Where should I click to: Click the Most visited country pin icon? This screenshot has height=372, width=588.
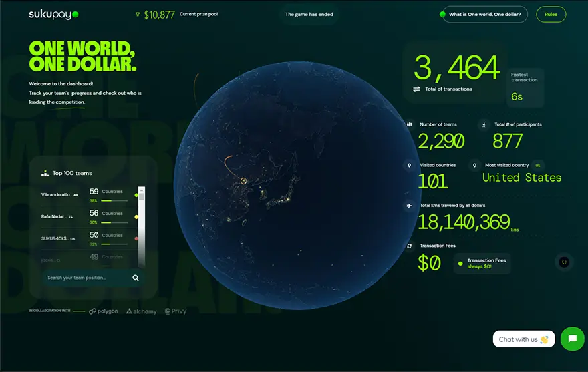click(475, 165)
